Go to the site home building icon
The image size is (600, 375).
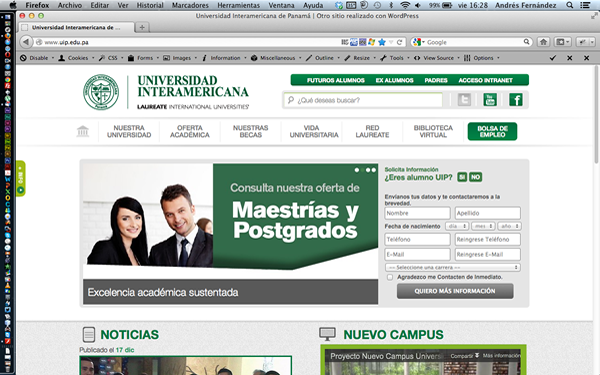point(83,131)
